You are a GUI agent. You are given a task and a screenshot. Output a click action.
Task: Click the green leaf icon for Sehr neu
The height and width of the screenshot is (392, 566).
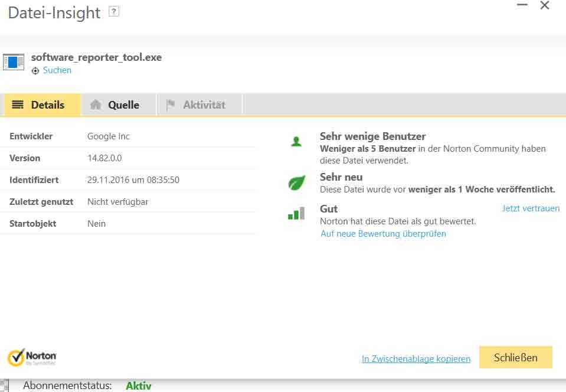297,182
